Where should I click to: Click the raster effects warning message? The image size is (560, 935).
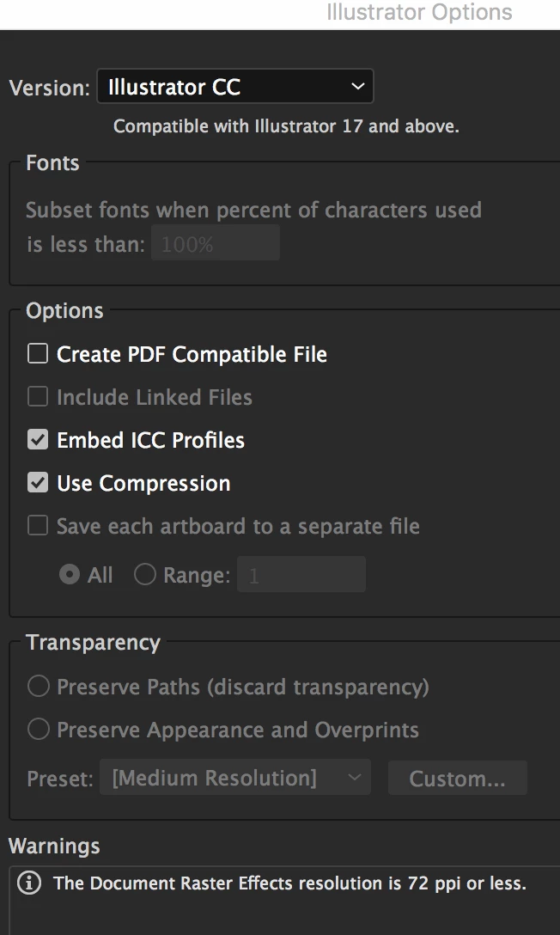[x=289, y=883]
